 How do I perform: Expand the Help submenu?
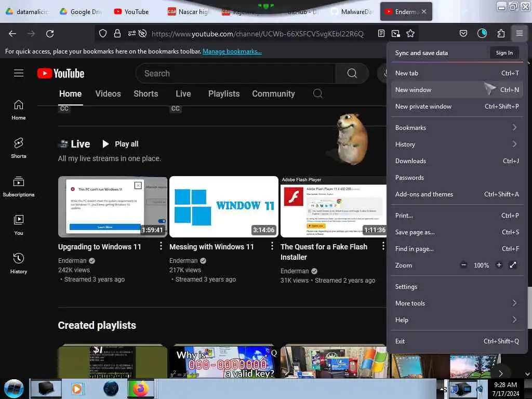[x=457, y=320]
